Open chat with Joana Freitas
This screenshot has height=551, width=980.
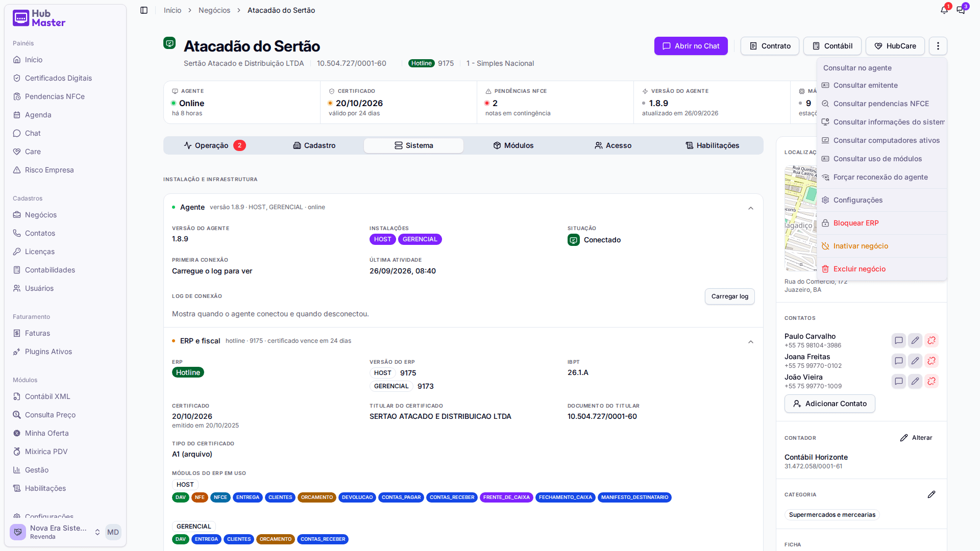coord(899,361)
